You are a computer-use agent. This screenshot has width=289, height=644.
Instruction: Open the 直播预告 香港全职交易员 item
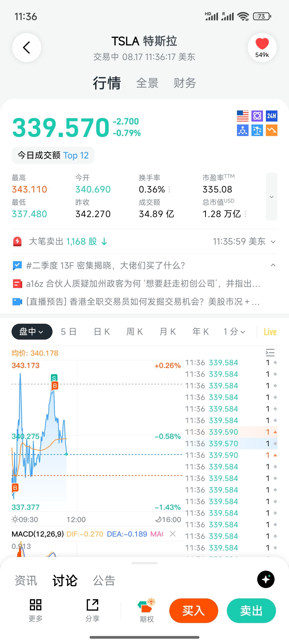(143, 302)
